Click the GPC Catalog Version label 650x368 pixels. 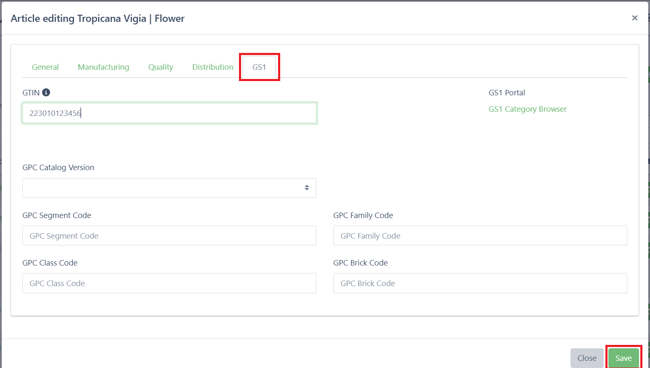point(58,167)
